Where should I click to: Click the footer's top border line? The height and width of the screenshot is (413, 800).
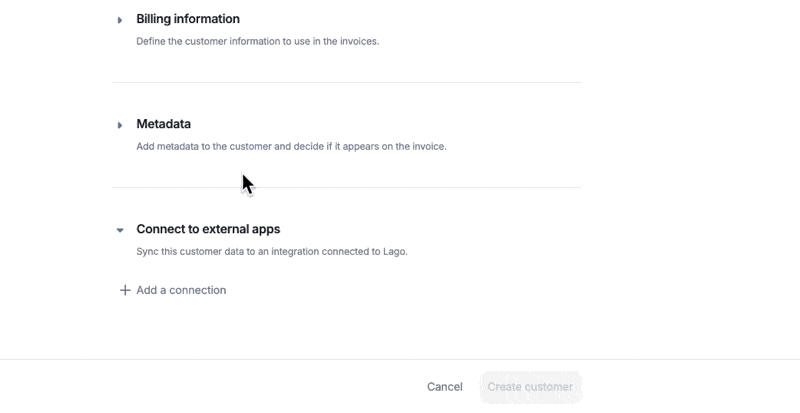click(400, 359)
